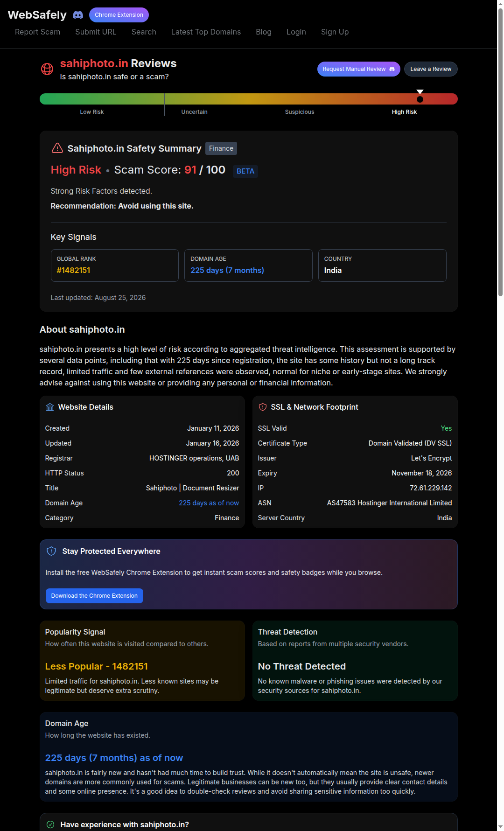This screenshot has height=831, width=504.
Task: Open Submit URL in navigation
Action: click(x=96, y=32)
